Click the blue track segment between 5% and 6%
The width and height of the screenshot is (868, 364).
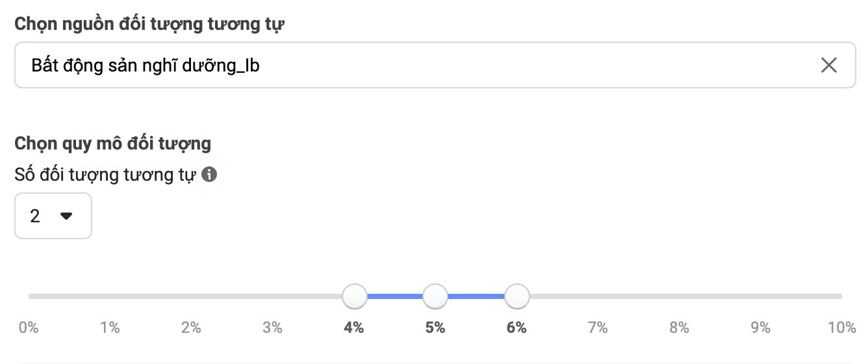(476, 296)
